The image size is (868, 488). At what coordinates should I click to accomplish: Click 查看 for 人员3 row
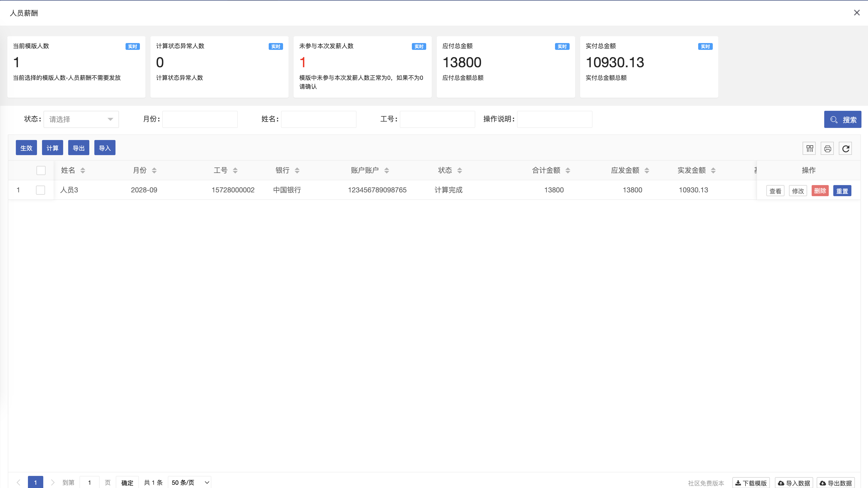coord(775,191)
